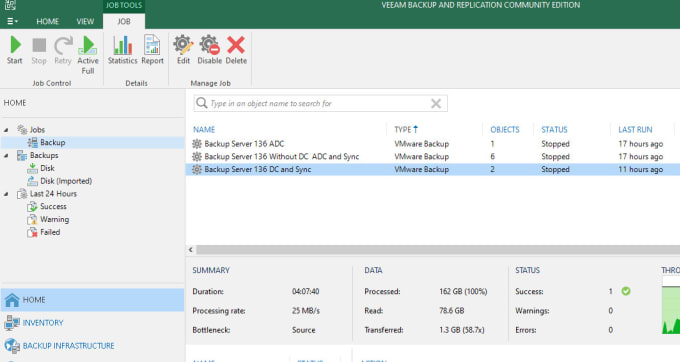Click gear icon of DC and Sync job
680x362 pixels.
[x=197, y=170]
